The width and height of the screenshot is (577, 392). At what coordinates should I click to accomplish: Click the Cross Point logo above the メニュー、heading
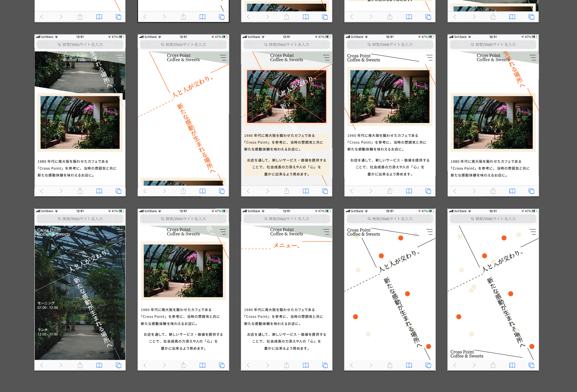click(x=286, y=232)
